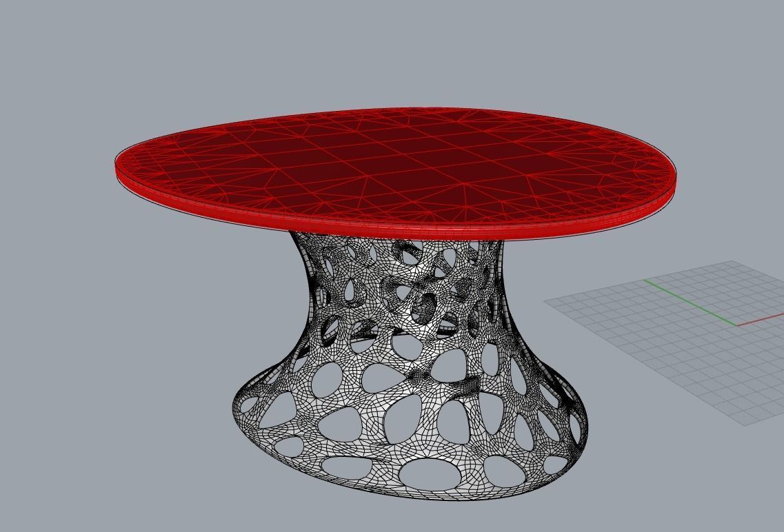Select the red oval tabletop

click(395, 172)
